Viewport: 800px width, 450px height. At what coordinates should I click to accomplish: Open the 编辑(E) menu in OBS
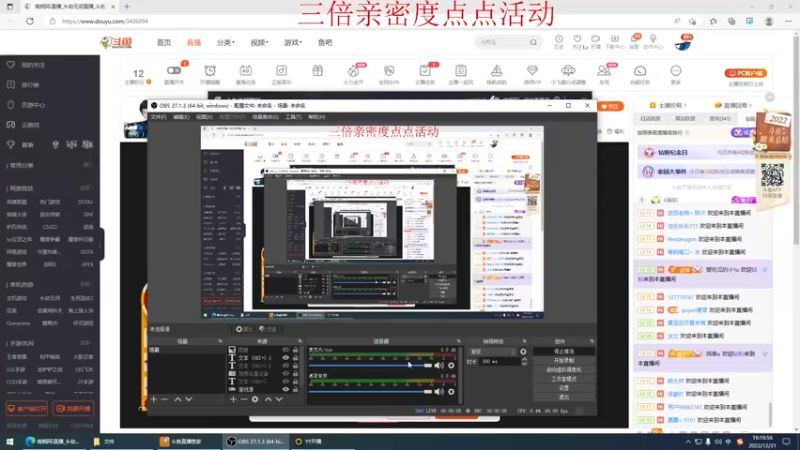[x=181, y=117]
